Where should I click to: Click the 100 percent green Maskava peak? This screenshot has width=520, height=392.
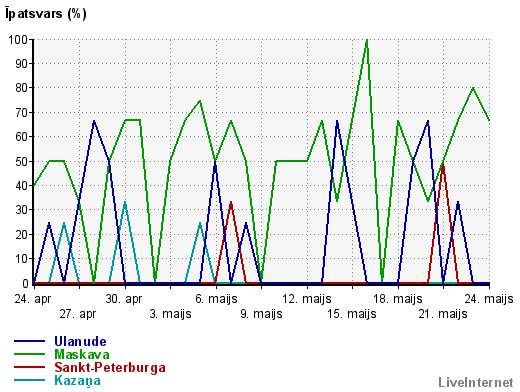click(367, 40)
